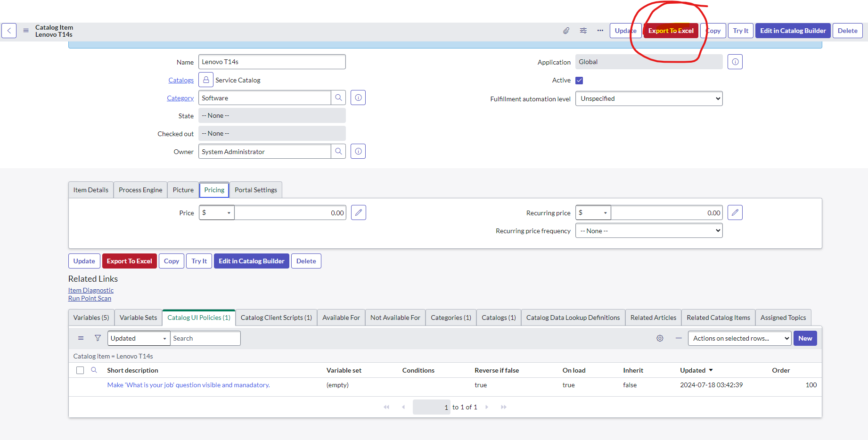Viewport: 868px width, 440px height.
Task: Open the Run Point Scan link
Action: pos(90,298)
